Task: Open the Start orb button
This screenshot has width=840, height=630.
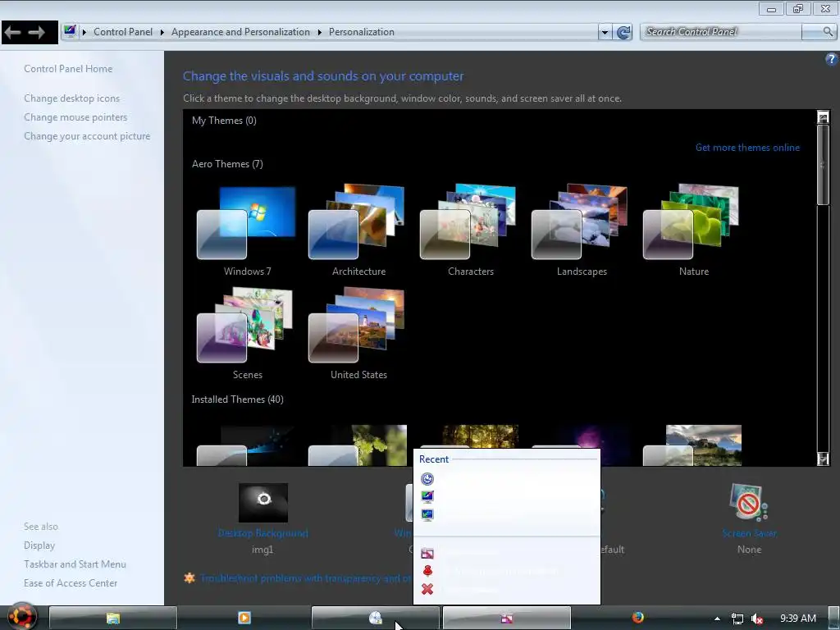Action: point(21,617)
